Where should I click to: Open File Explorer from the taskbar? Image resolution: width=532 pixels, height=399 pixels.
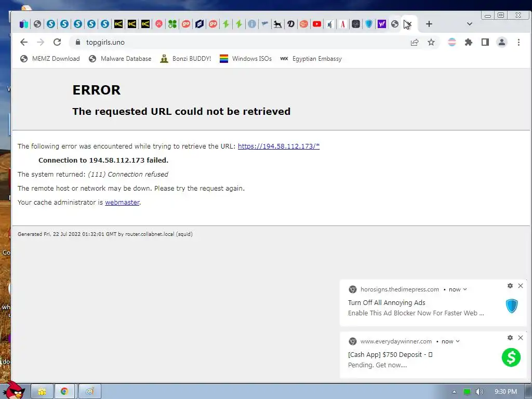tap(42, 392)
